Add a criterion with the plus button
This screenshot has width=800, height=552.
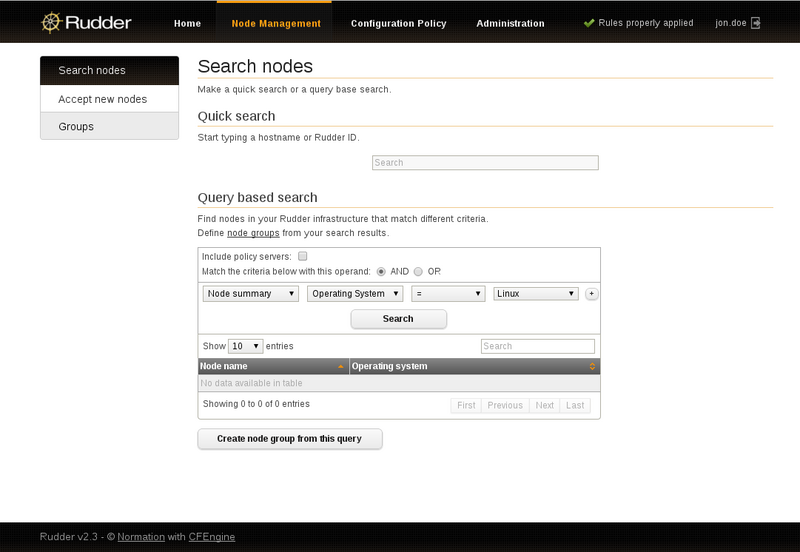pos(591,294)
